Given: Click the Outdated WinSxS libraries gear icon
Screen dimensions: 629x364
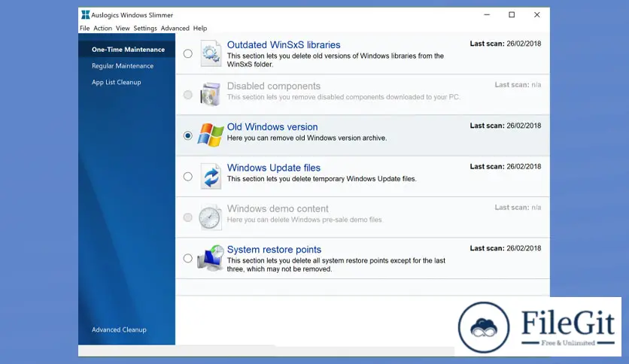Looking at the screenshot, I should 211,53.
